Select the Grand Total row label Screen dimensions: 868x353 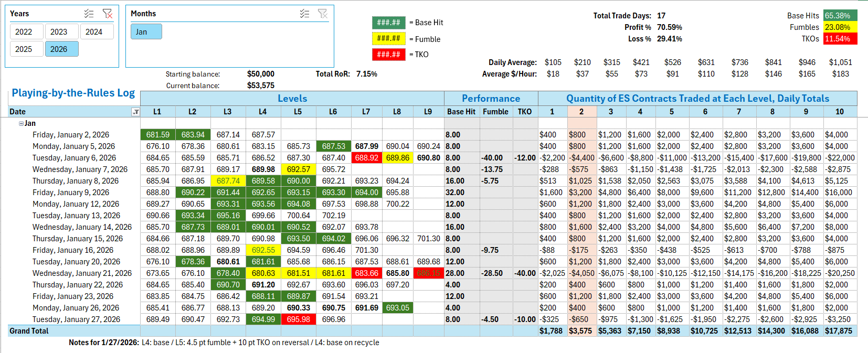(x=29, y=331)
